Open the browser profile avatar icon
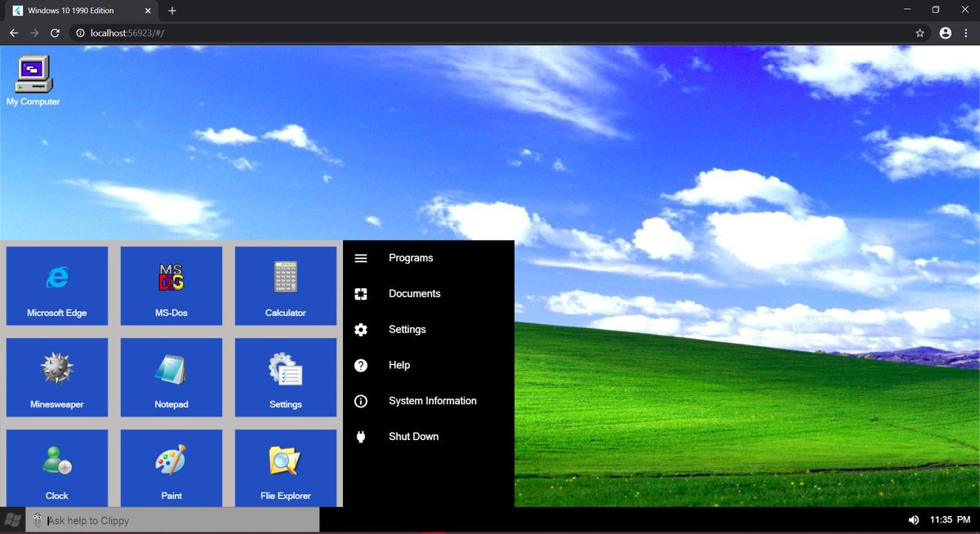The height and width of the screenshot is (534, 980). (946, 33)
